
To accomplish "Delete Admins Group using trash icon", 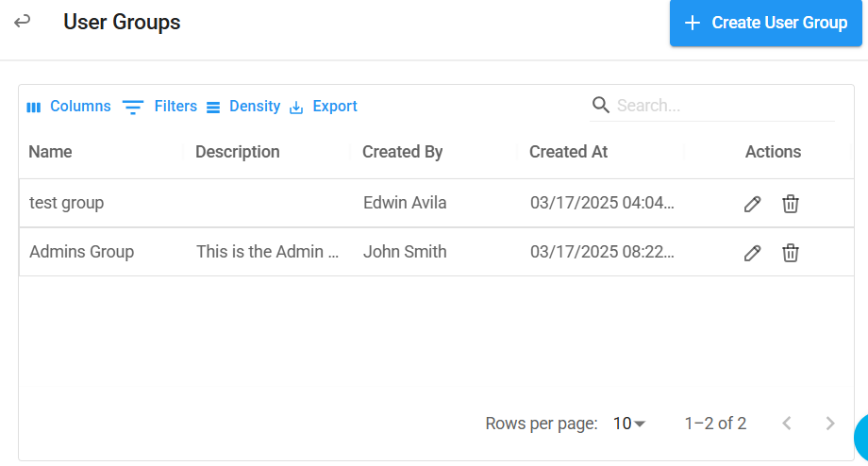I will [x=791, y=253].
